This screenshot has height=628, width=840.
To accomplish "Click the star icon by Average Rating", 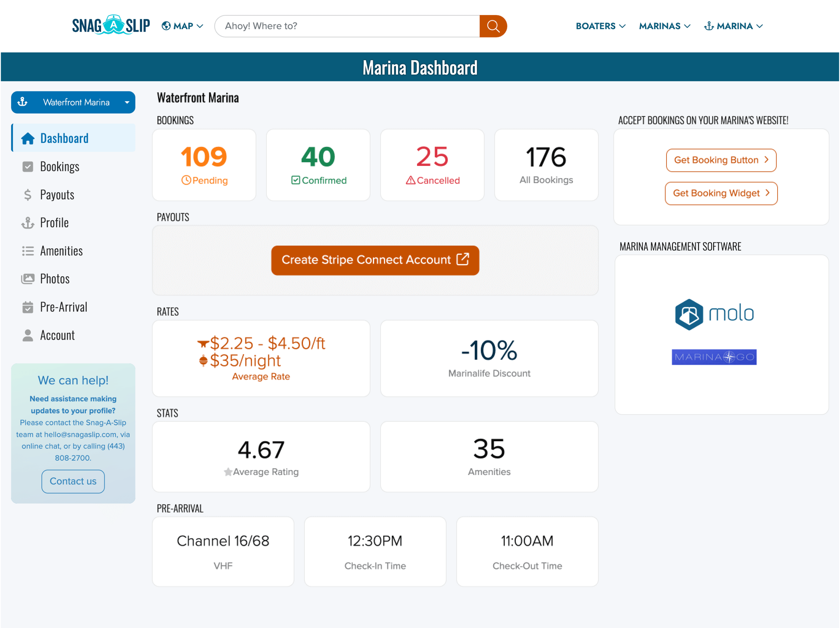I will coord(228,472).
